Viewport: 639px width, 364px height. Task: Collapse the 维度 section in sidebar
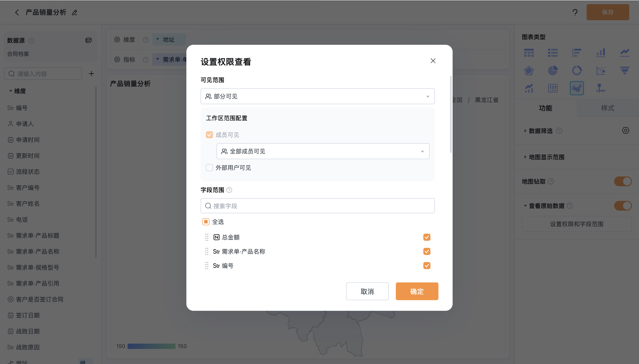(x=10, y=91)
